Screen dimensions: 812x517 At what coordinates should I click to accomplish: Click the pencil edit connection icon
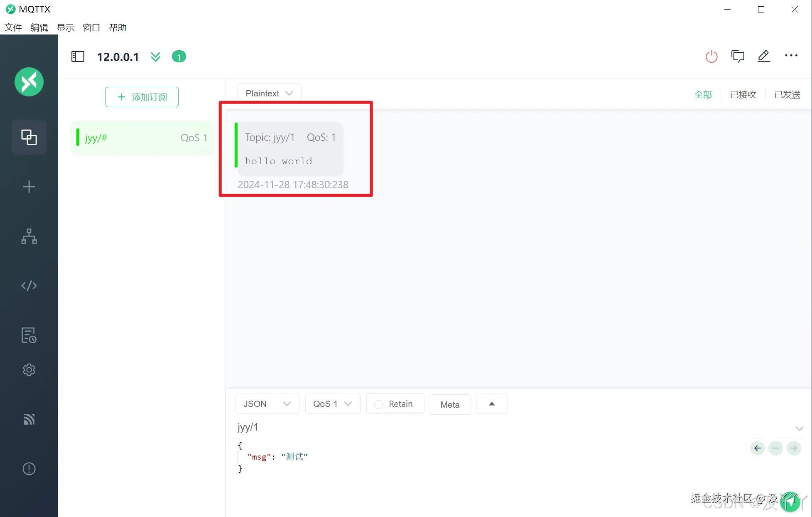(763, 56)
